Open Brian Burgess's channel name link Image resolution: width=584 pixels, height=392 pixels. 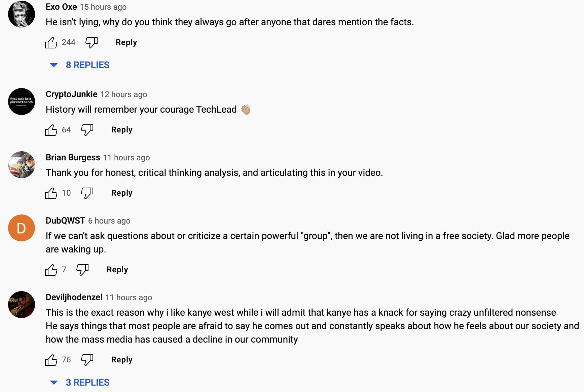73,157
